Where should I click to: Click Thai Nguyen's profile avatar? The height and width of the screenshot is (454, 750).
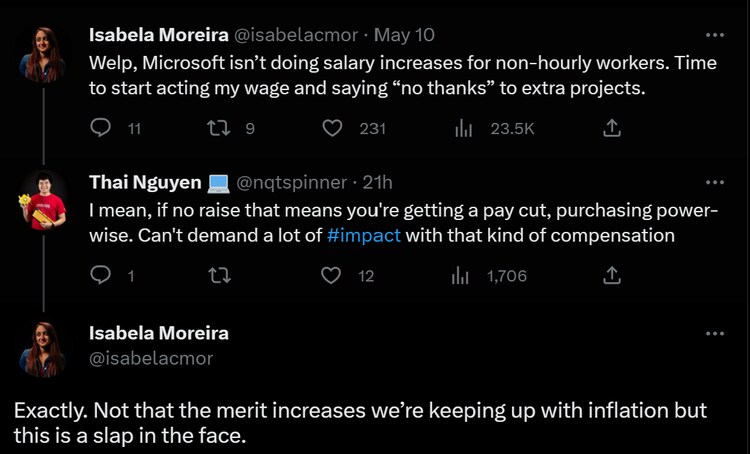pos(43,200)
